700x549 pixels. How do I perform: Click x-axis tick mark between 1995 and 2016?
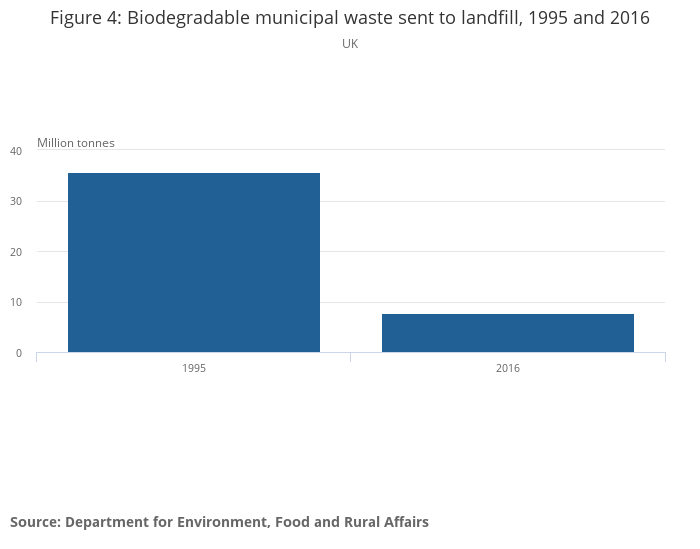pos(350,357)
